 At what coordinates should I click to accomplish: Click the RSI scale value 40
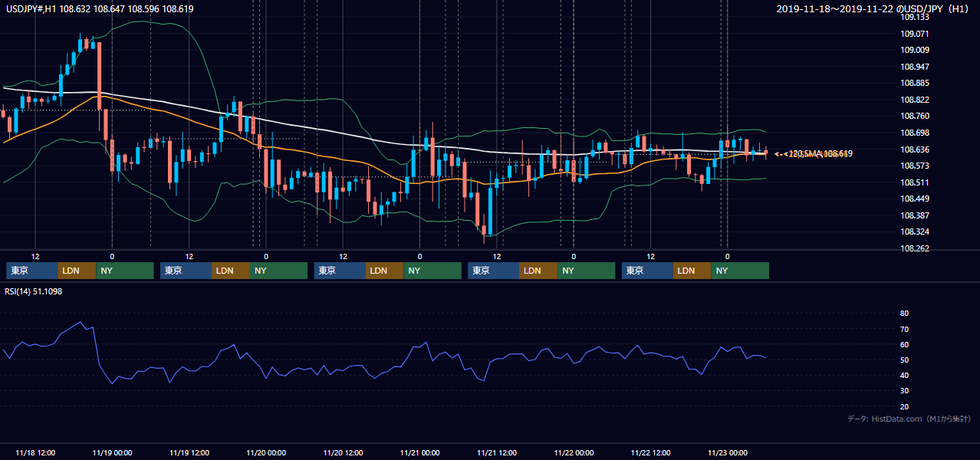coord(904,375)
